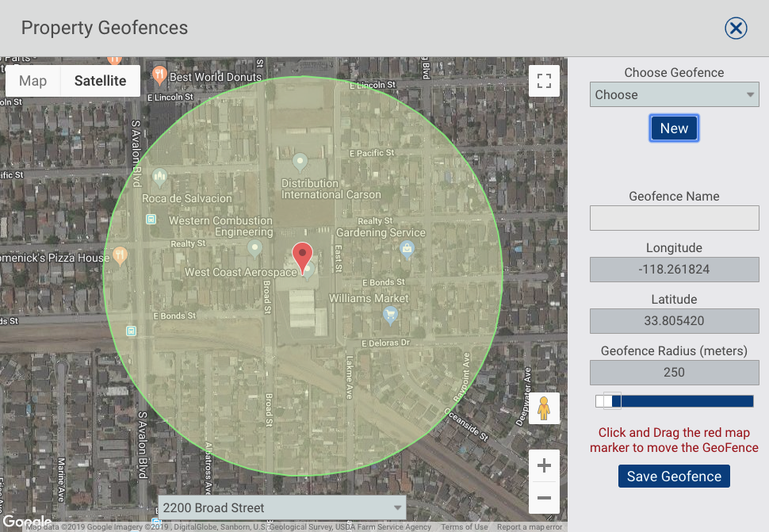
Task: Click Gardening Service shop pin
Action: (407, 250)
